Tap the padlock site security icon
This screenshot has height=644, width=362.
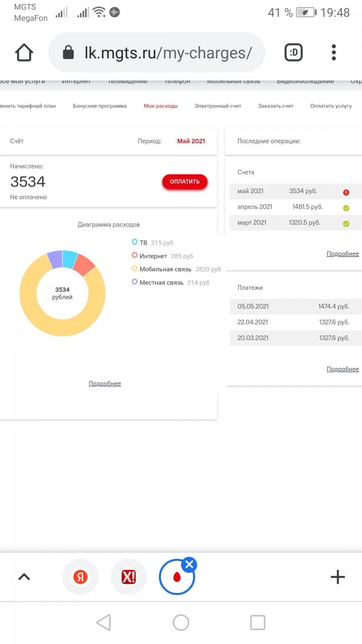coord(68,52)
